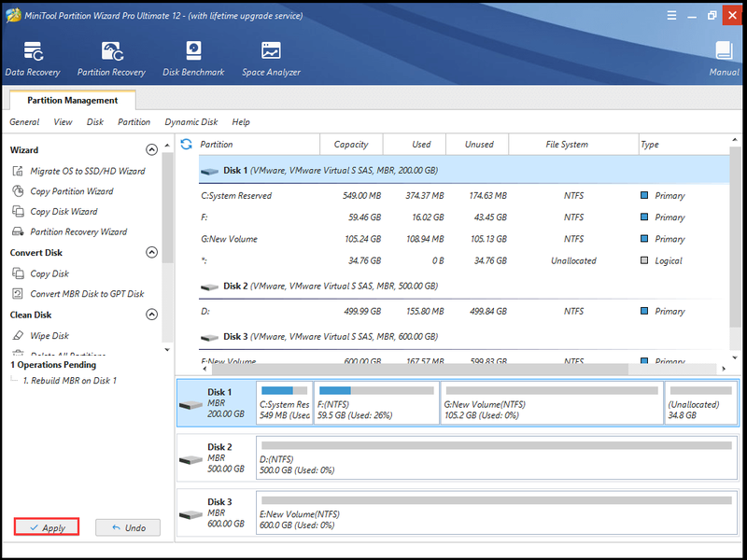
Task: Start the Space Analyzer
Action: 271,59
